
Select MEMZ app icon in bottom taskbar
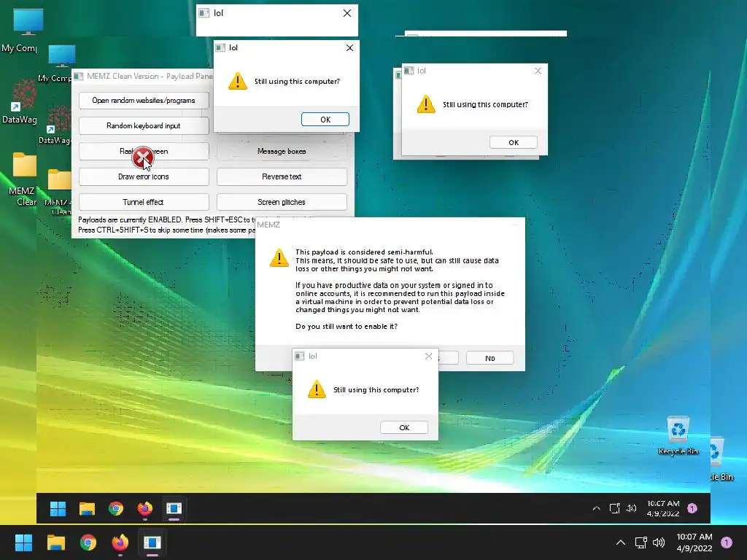(152, 542)
